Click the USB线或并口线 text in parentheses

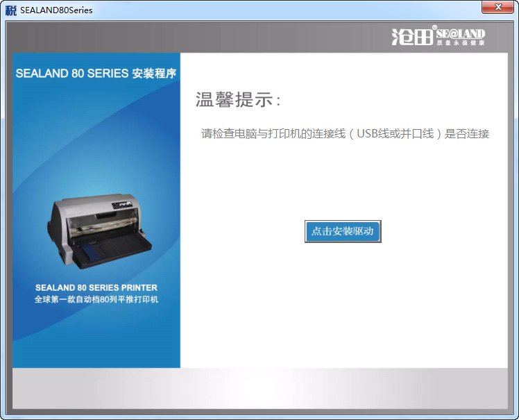[x=395, y=134]
